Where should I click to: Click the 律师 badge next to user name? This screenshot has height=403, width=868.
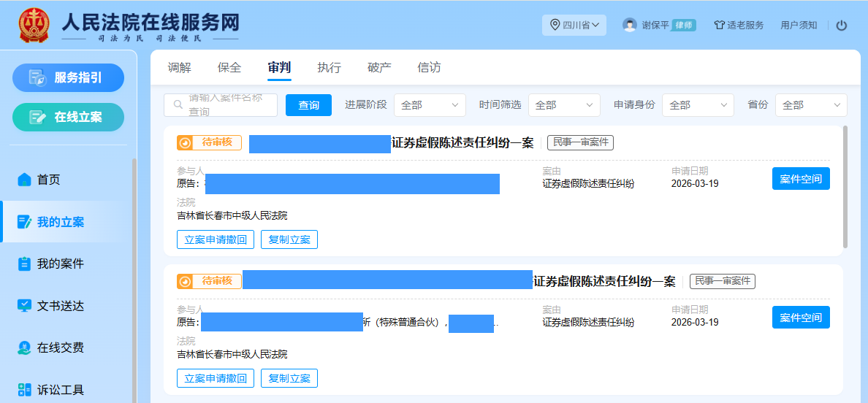tap(684, 25)
